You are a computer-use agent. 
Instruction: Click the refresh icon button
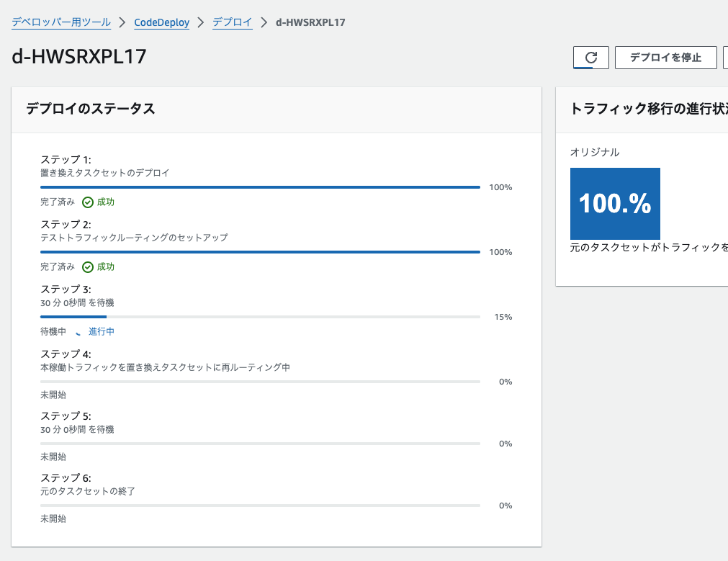click(591, 58)
